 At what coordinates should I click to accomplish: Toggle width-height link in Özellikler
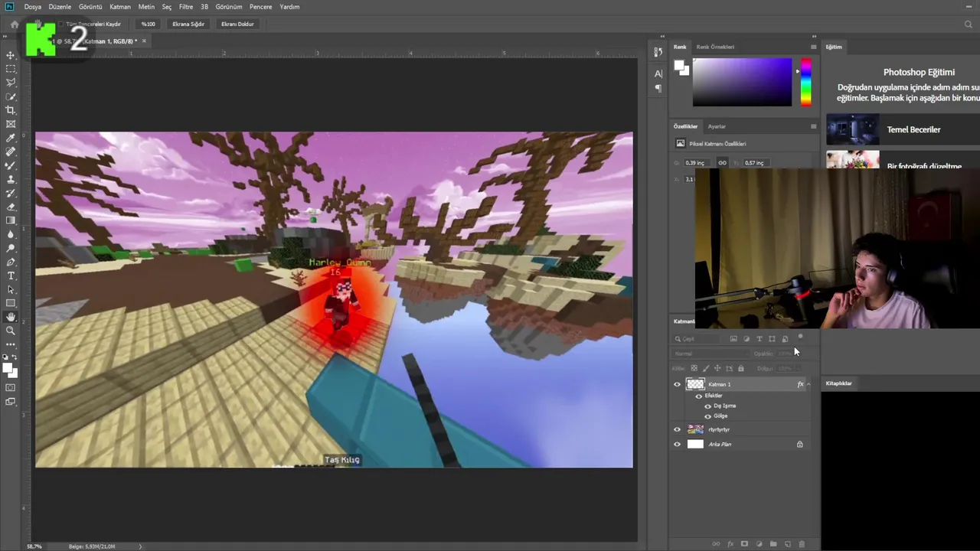(722, 163)
